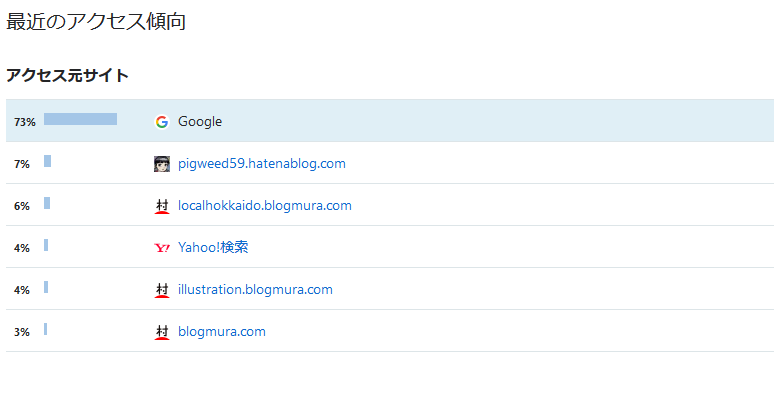
Task: Click the 最近のアクセス傾向 title
Action: [x=96, y=21]
